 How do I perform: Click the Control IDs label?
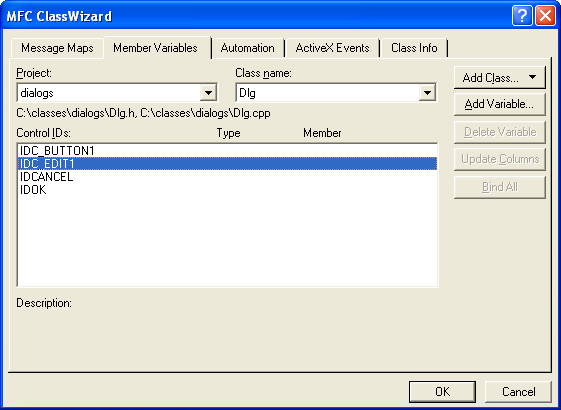pos(43,133)
